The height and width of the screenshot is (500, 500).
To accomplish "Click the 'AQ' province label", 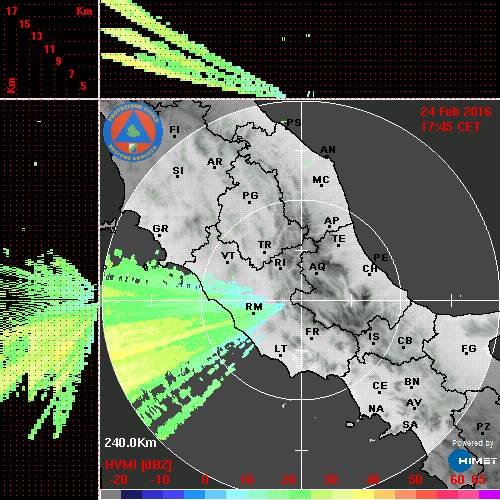I will [x=317, y=267].
